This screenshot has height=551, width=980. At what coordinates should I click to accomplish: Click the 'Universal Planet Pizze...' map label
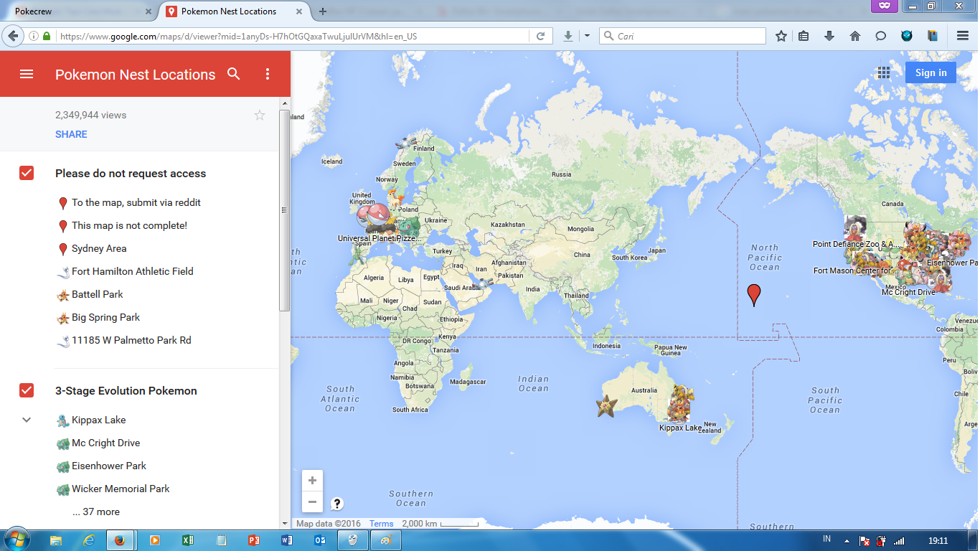click(379, 238)
